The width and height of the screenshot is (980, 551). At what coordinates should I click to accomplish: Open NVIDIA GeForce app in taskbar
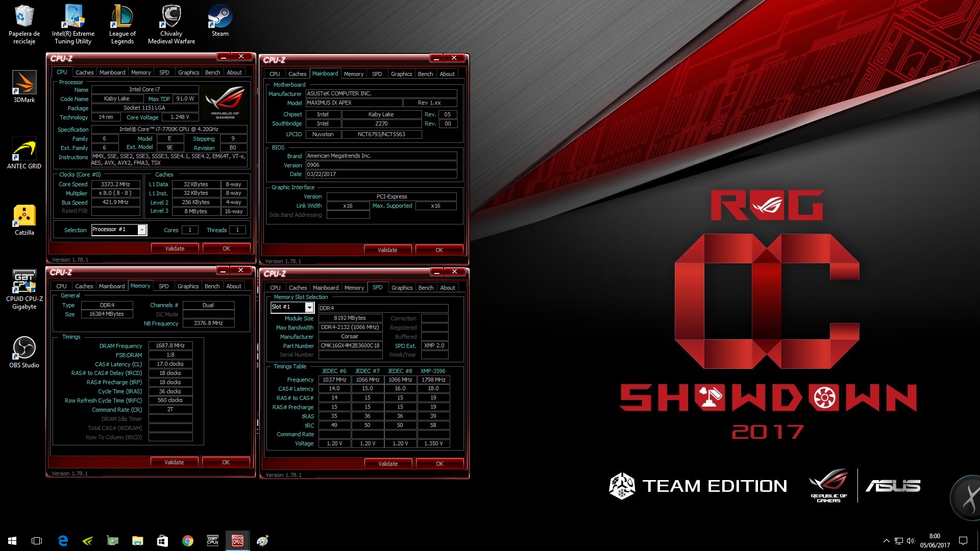(x=88, y=540)
